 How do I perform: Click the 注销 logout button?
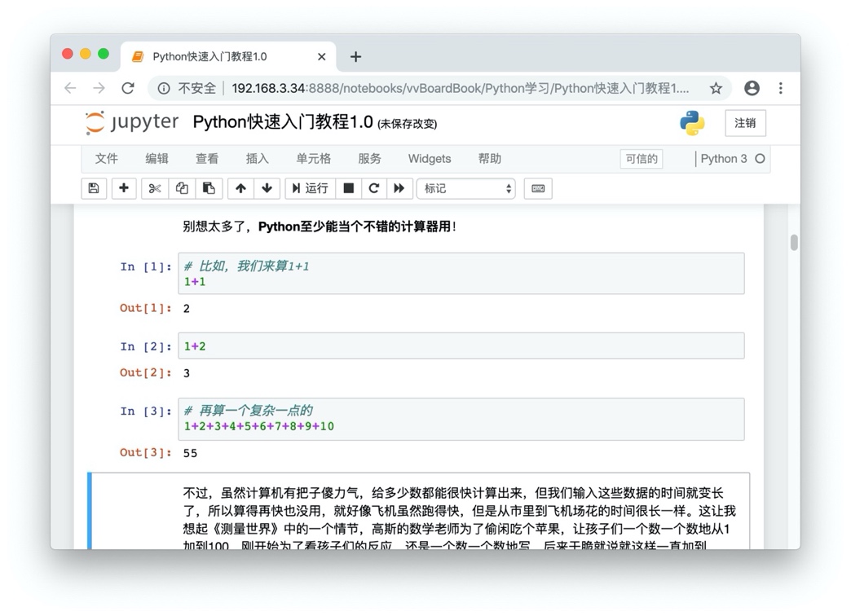point(745,123)
